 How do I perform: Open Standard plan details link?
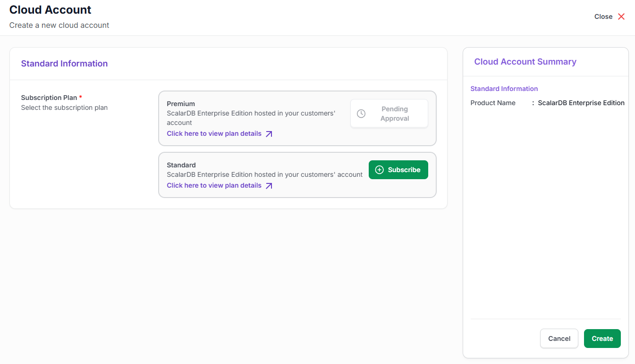point(213,185)
